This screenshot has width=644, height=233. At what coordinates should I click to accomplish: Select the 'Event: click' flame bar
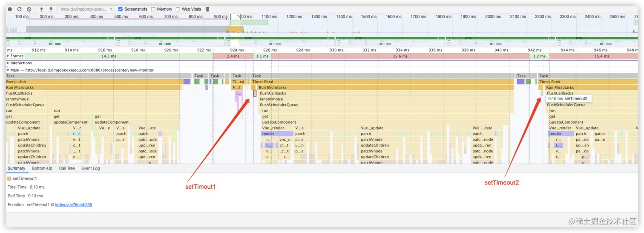(x=94, y=82)
